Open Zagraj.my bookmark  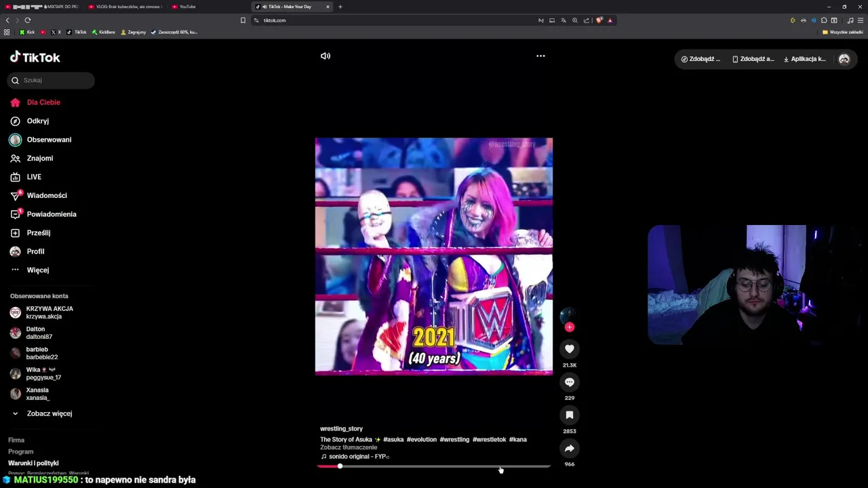coord(133,32)
